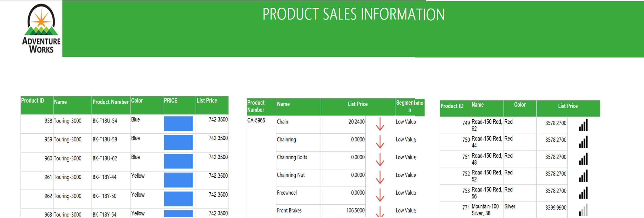Click the red down arrow beside Freewheel
The height and width of the screenshot is (218, 644).
[x=380, y=195]
